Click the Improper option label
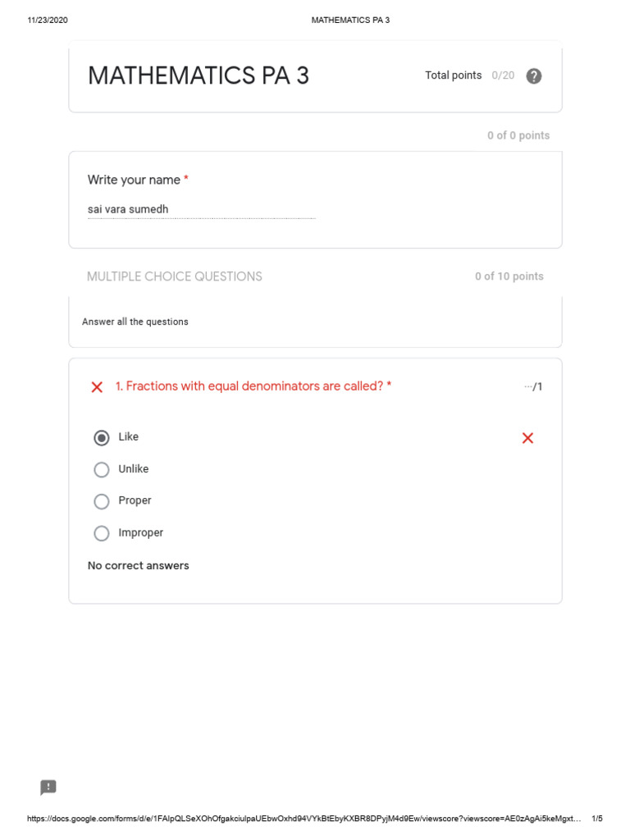This screenshot has height=840, width=630. tap(141, 533)
